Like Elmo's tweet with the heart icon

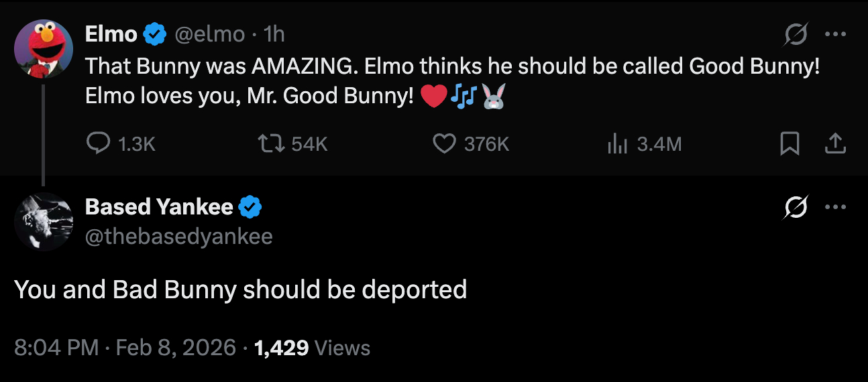tap(444, 143)
